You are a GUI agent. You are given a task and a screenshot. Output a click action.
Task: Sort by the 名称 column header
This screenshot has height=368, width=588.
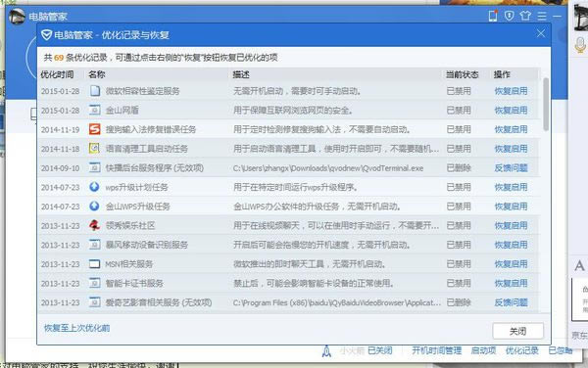(97, 74)
